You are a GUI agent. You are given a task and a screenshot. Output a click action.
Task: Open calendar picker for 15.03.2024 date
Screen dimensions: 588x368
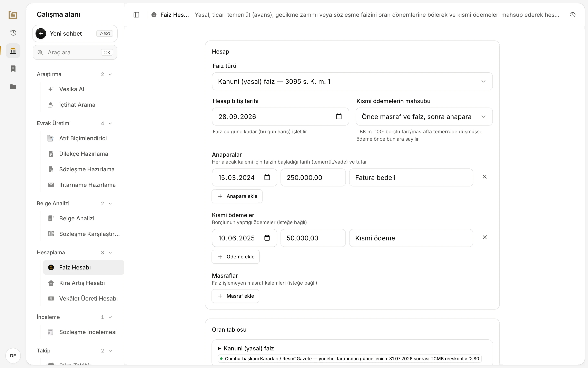pyautogui.click(x=267, y=177)
